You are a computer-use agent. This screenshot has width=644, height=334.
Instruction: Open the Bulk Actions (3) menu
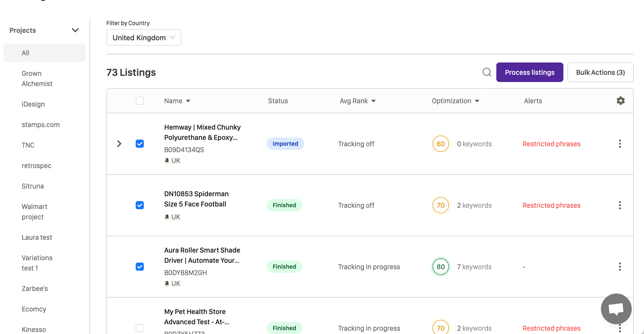pos(600,72)
